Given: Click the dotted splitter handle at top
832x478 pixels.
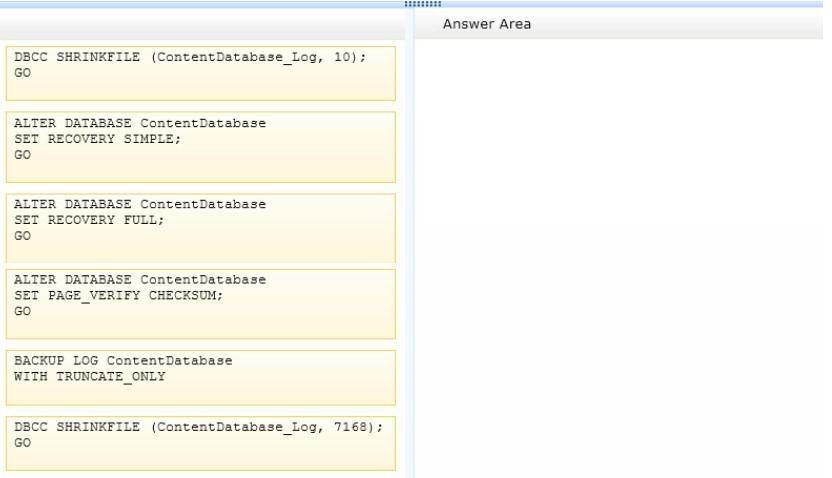Looking at the screenshot, I should pos(422,4).
